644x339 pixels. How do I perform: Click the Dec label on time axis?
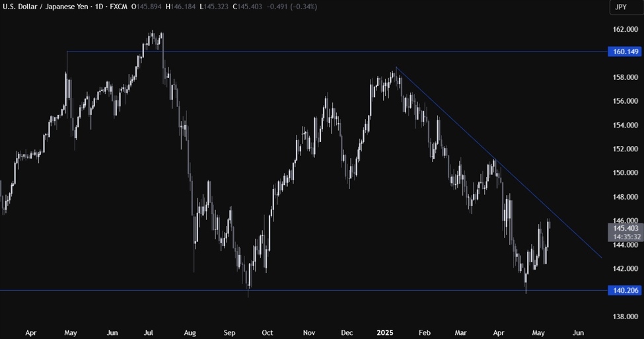pyautogui.click(x=347, y=332)
